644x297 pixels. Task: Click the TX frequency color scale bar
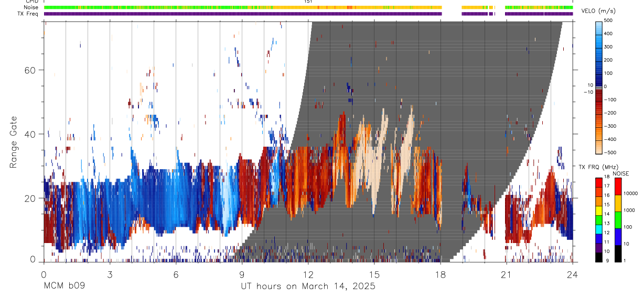tap(599, 219)
